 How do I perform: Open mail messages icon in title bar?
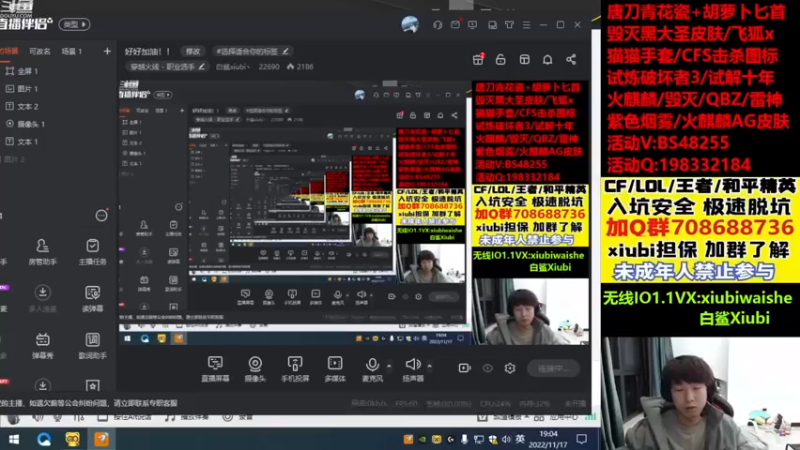pos(455,24)
